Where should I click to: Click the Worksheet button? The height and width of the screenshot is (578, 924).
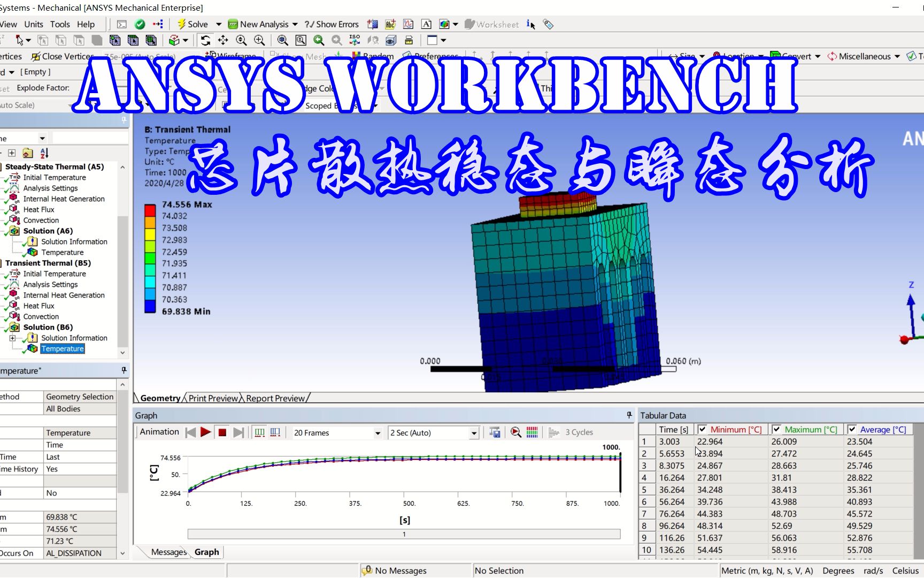coord(491,24)
